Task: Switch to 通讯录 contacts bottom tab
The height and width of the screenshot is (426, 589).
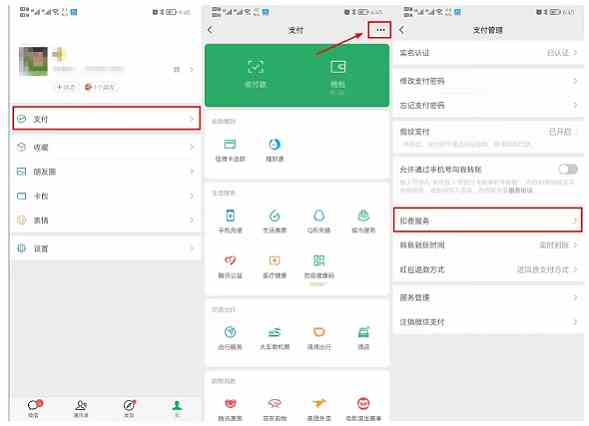Action: click(81, 409)
